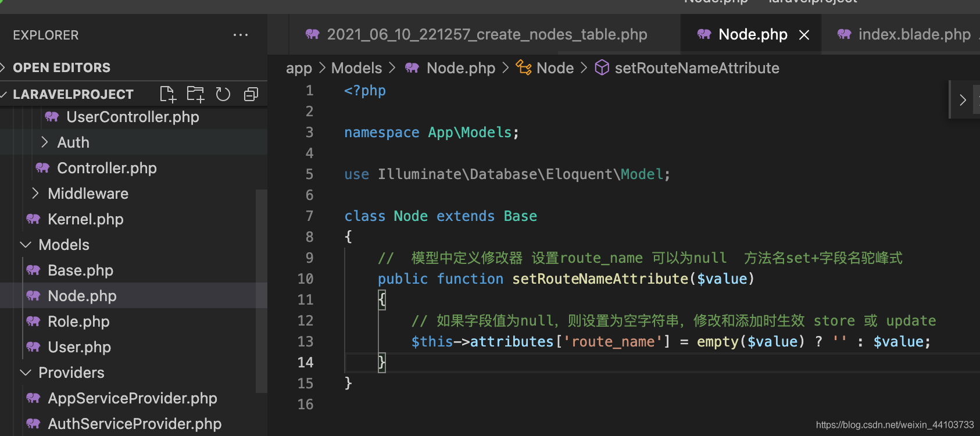980x436 pixels.
Task: Click the New Folder icon in explorer
Action: coord(195,94)
